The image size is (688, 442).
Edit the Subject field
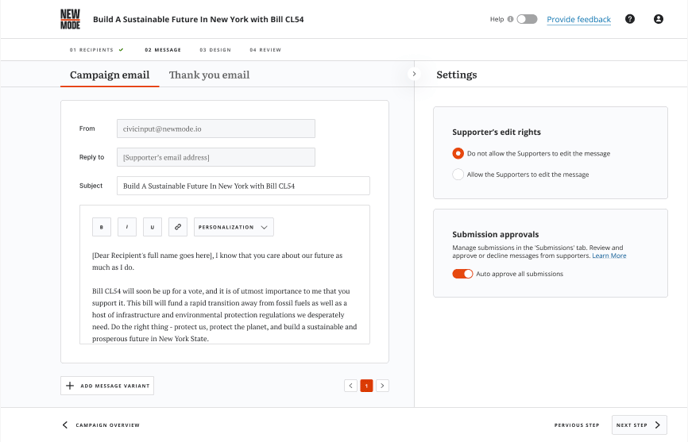[243, 186]
